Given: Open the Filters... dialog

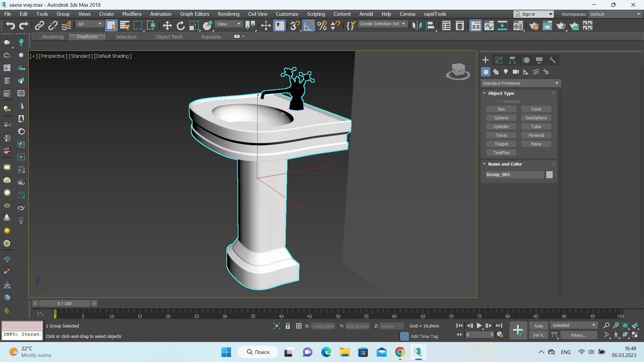Looking at the screenshot, I should 578,335.
